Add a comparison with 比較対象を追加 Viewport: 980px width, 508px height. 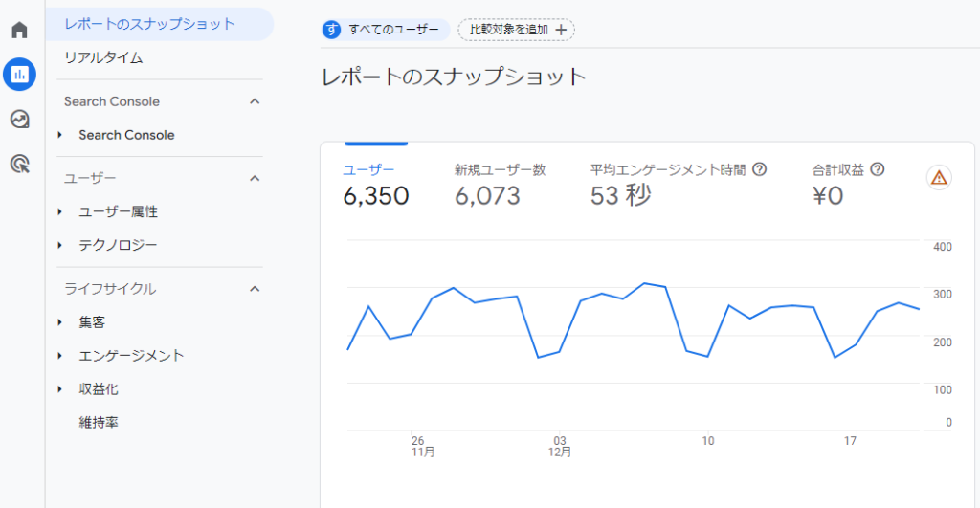[516, 30]
